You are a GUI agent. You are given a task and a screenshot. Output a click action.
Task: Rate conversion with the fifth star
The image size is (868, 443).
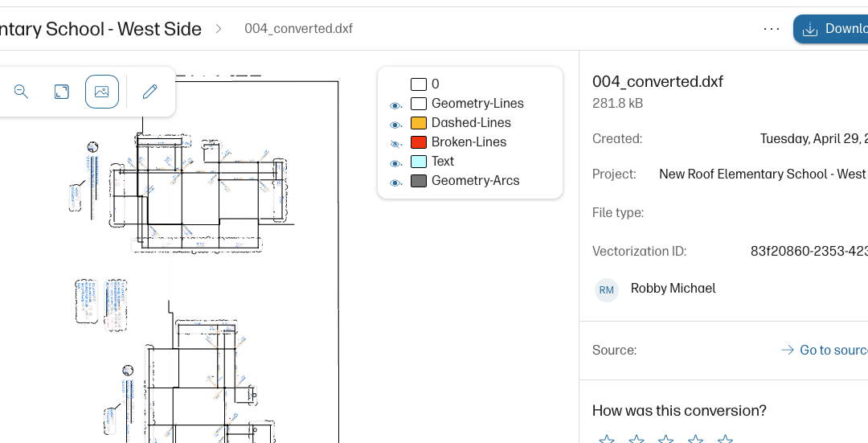(725, 441)
